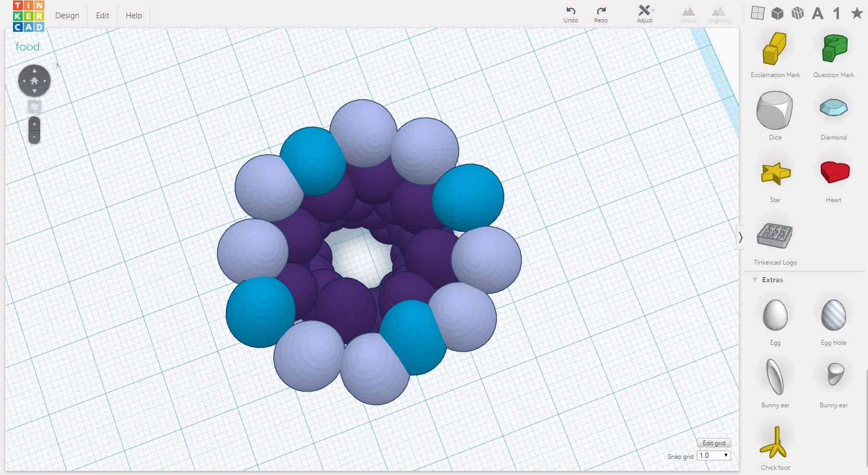Click the Edit grid button

coord(714,443)
